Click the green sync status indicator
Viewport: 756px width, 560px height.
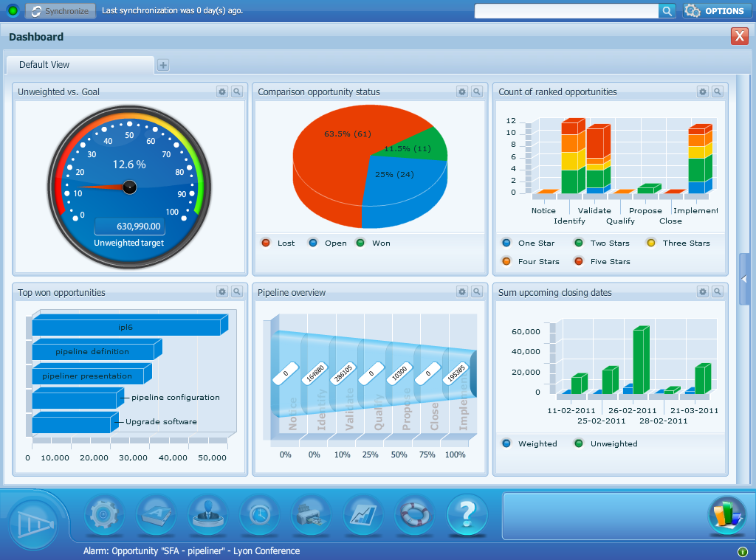13,10
